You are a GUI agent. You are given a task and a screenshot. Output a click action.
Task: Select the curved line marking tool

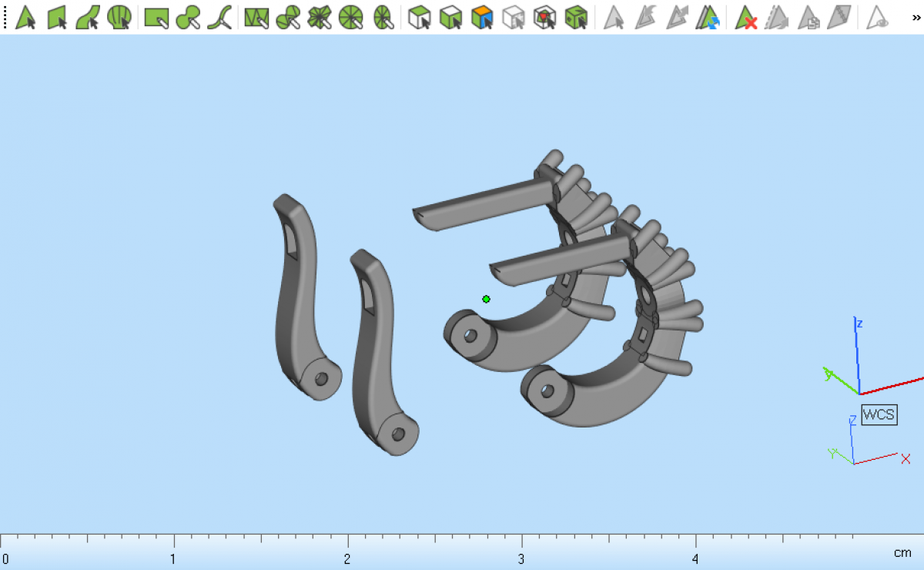click(221, 17)
